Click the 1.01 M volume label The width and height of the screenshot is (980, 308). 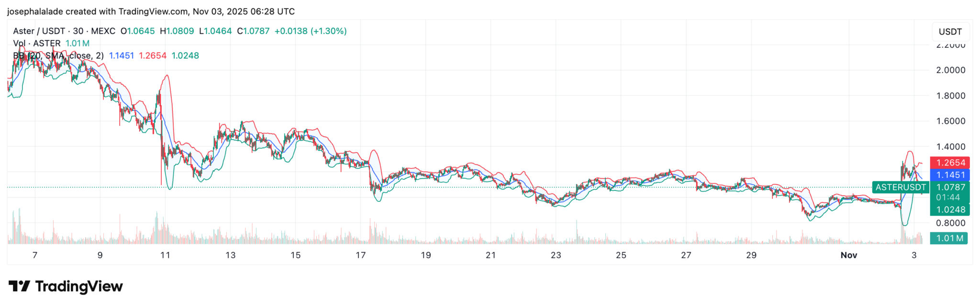click(x=948, y=238)
